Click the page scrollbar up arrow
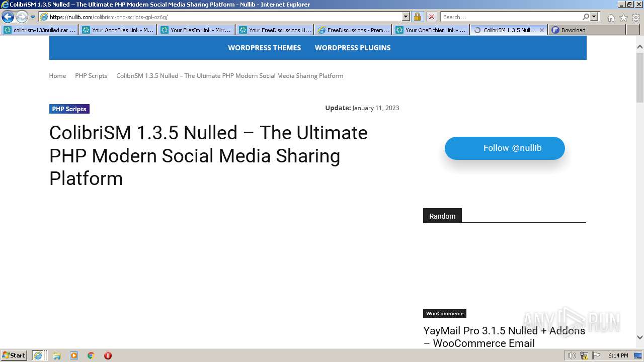The width and height of the screenshot is (644, 362). tap(640, 47)
